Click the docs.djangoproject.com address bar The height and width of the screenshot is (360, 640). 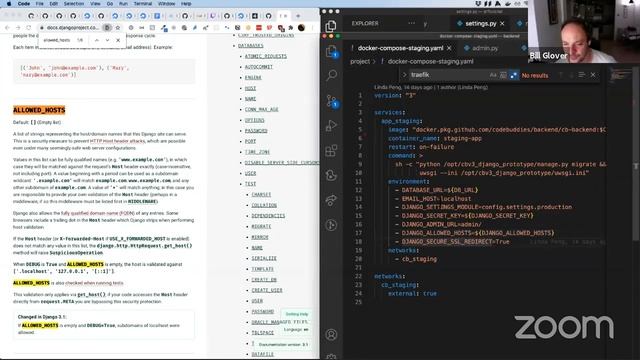click(73, 28)
